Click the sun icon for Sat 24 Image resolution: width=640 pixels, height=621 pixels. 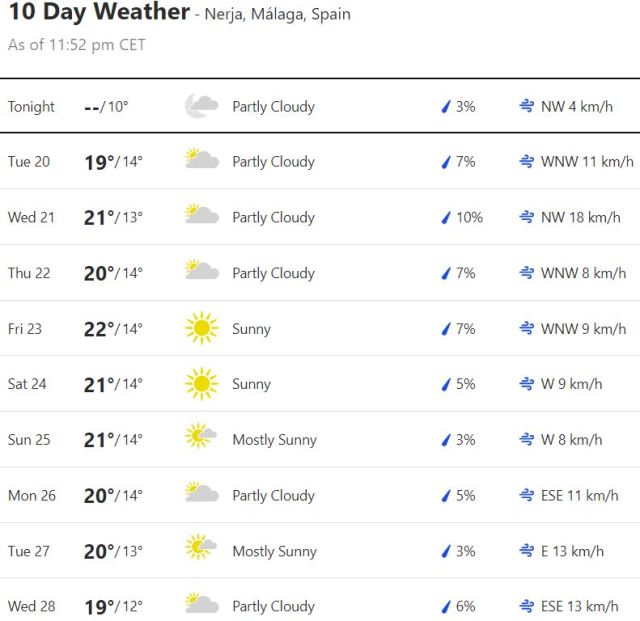(201, 384)
